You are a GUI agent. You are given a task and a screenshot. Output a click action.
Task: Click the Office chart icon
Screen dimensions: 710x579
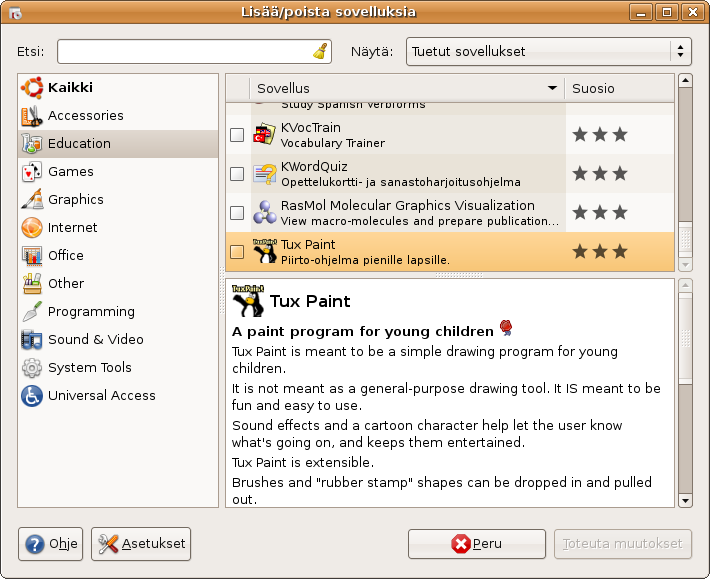click(x=32, y=255)
